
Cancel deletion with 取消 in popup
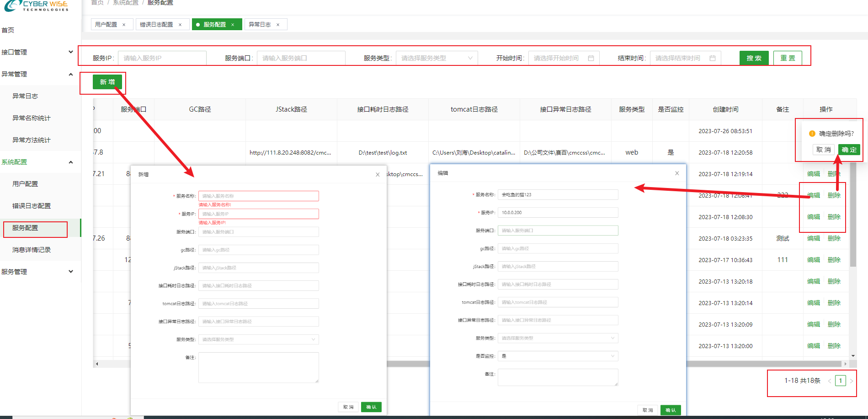click(824, 150)
